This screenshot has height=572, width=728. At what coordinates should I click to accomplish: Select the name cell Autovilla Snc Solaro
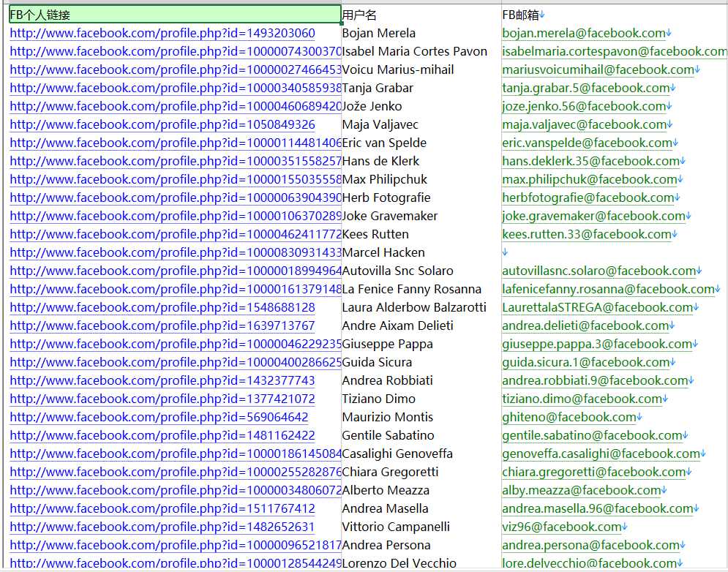coord(398,271)
